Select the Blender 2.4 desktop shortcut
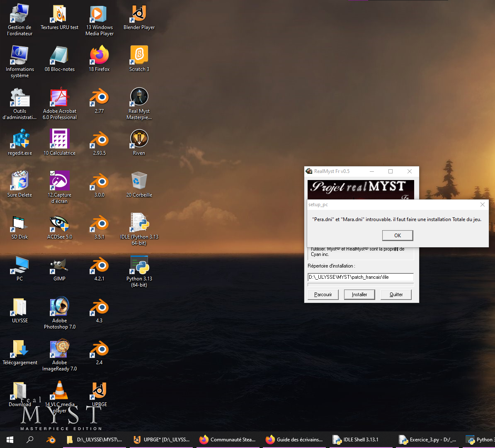 point(99,353)
